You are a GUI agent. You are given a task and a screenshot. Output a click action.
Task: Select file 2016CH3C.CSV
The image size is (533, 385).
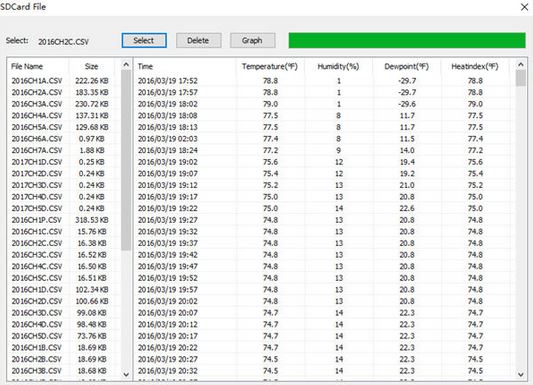tap(37, 255)
